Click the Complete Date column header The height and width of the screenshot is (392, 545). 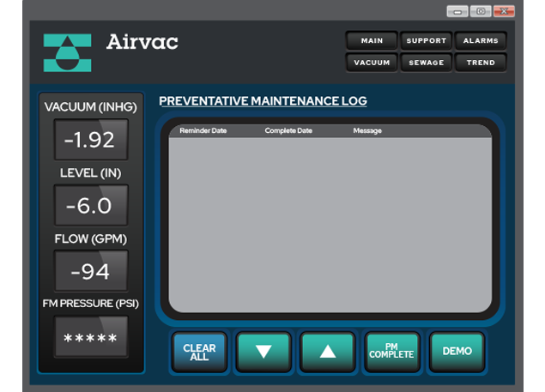click(288, 131)
